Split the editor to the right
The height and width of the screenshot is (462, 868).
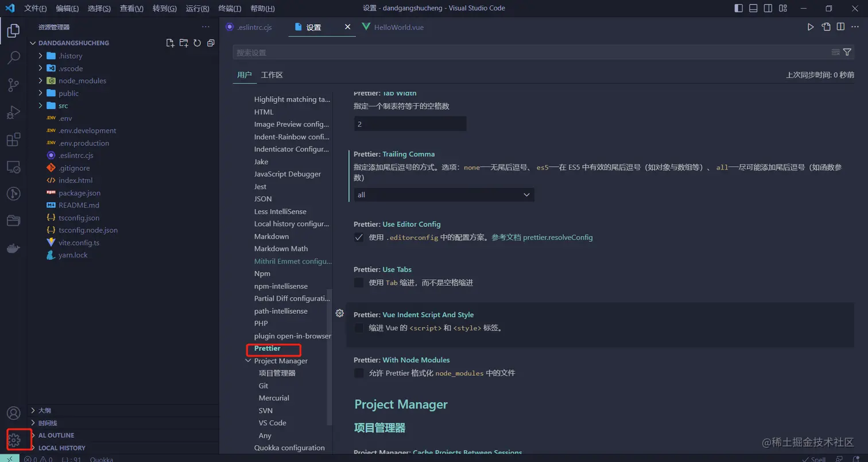pyautogui.click(x=840, y=27)
